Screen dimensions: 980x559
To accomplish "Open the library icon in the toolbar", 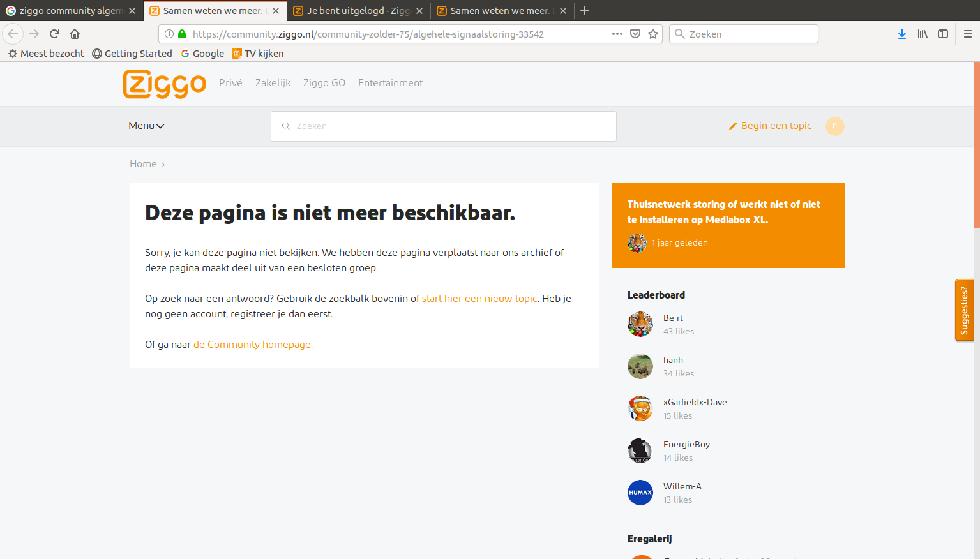I will coord(923,34).
